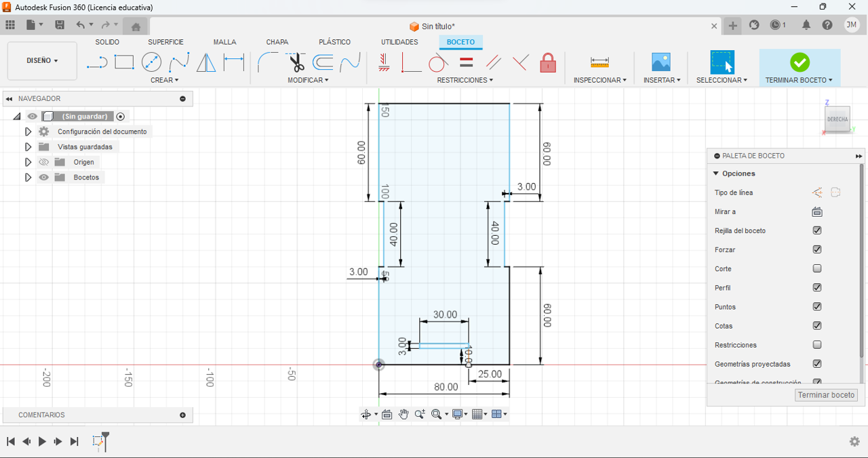
Task: Click the Measure inspect icon
Action: (x=599, y=62)
